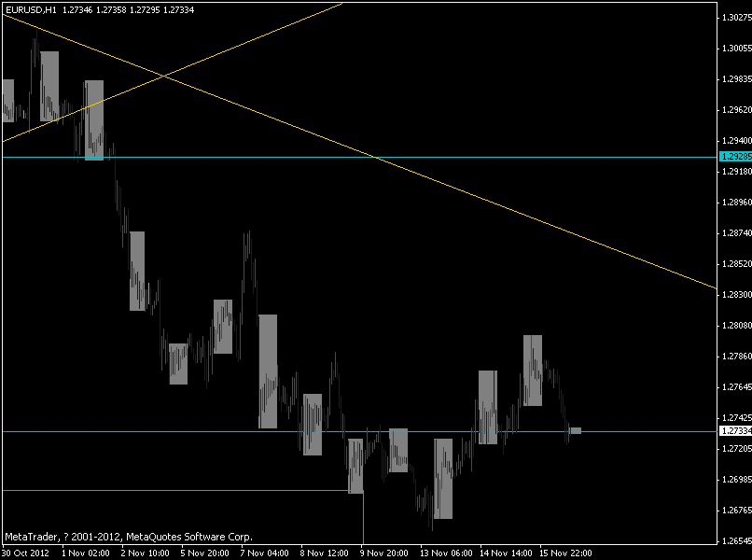Click price axis label 1.30055

click(x=737, y=49)
